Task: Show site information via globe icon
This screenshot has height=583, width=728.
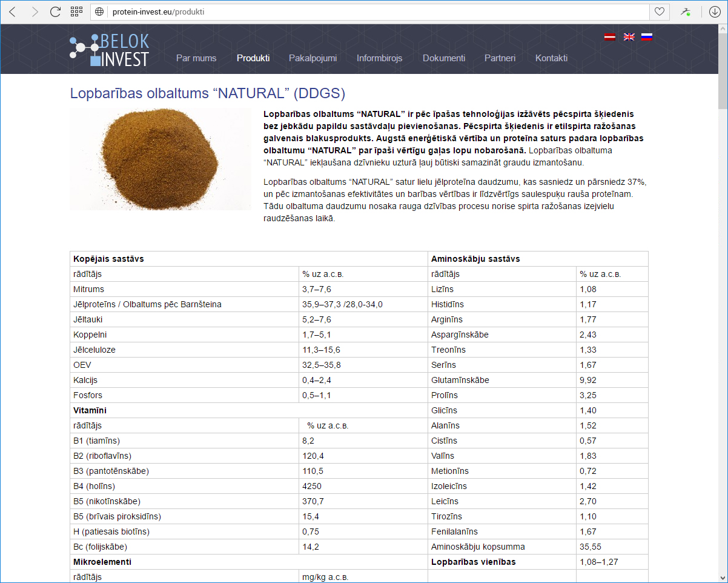Action: pos(101,12)
